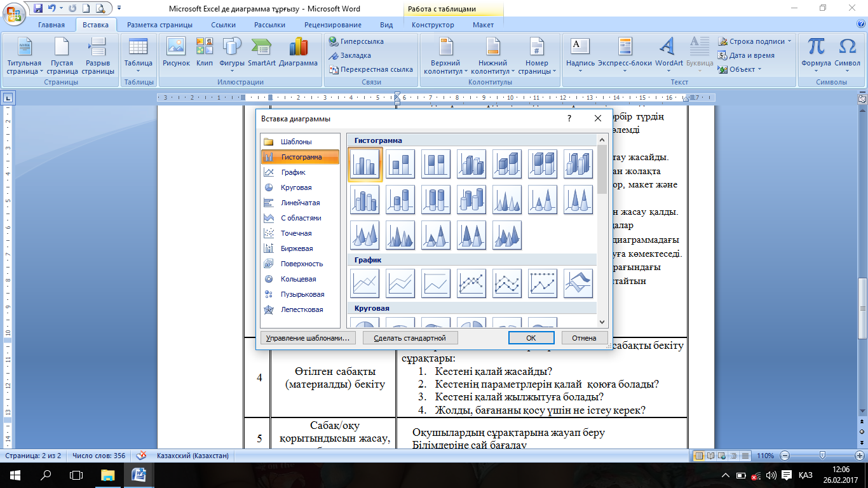Viewport: 868px width, 488px height.
Task: Insert a Перекрестная ссылка
Action: tap(371, 69)
